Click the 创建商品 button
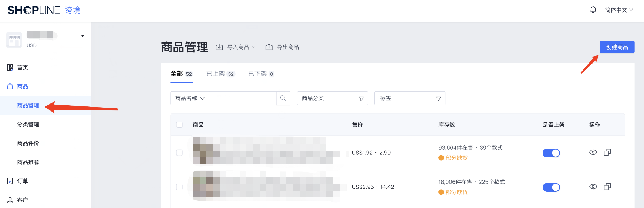The width and height of the screenshot is (644, 208). click(617, 47)
